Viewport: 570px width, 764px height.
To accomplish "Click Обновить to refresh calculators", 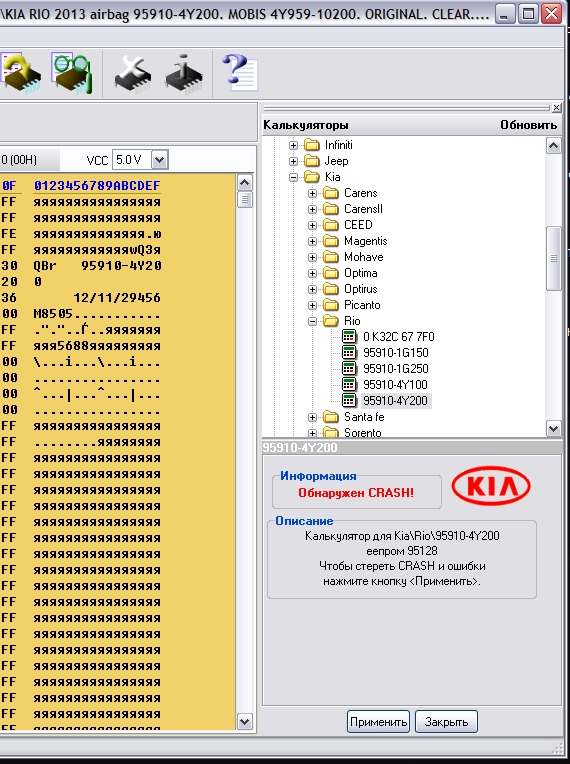I will click(x=529, y=125).
